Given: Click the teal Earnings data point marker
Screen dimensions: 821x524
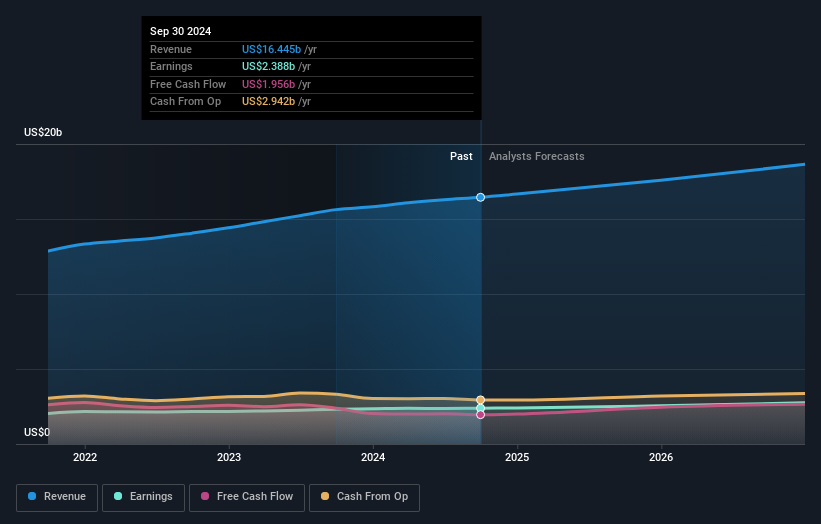Looking at the screenshot, I should click(x=480, y=408).
